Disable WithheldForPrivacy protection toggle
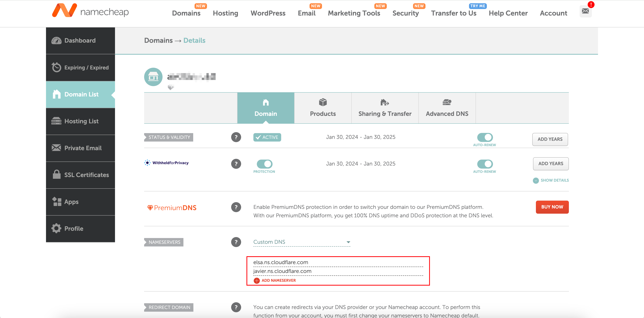The image size is (644, 318). (x=264, y=164)
